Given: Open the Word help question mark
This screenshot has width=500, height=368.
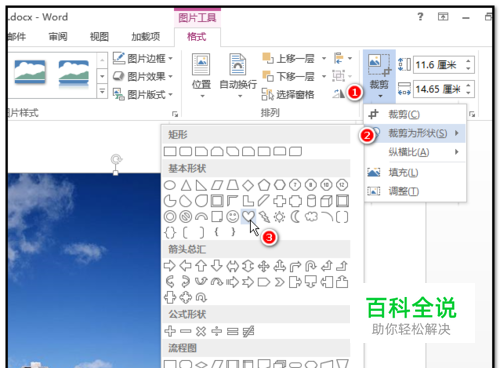Looking at the screenshot, I should pos(420,16).
